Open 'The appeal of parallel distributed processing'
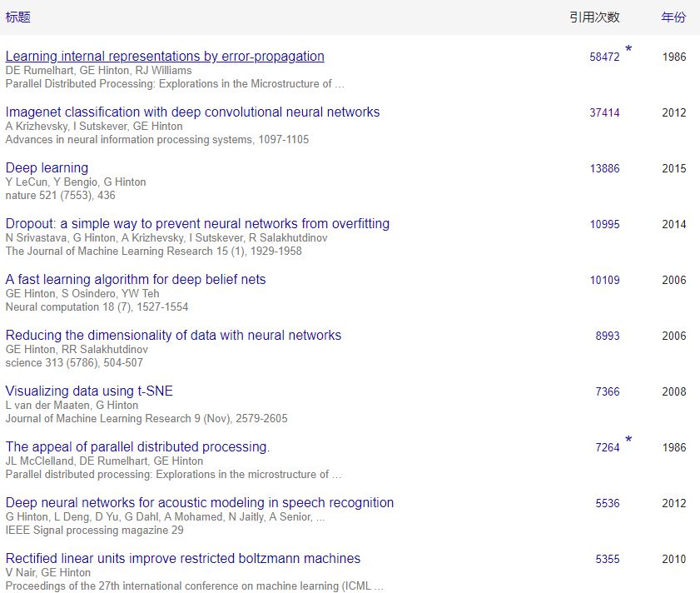This screenshot has width=700, height=593. (137, 447)
